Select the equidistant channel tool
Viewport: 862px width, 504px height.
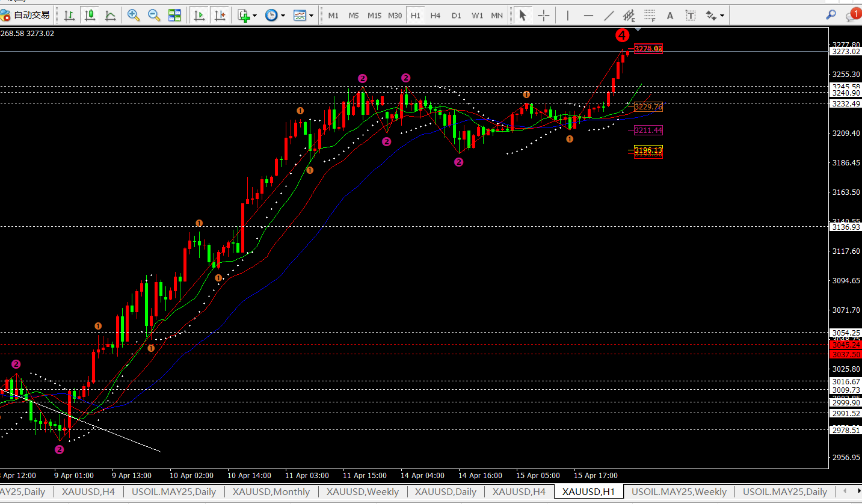629,15
